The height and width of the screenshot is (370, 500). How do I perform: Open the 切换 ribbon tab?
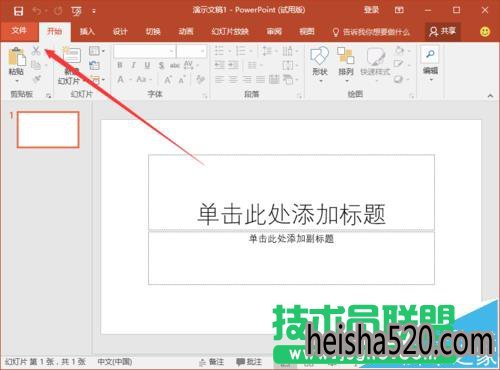pos(153,32)
